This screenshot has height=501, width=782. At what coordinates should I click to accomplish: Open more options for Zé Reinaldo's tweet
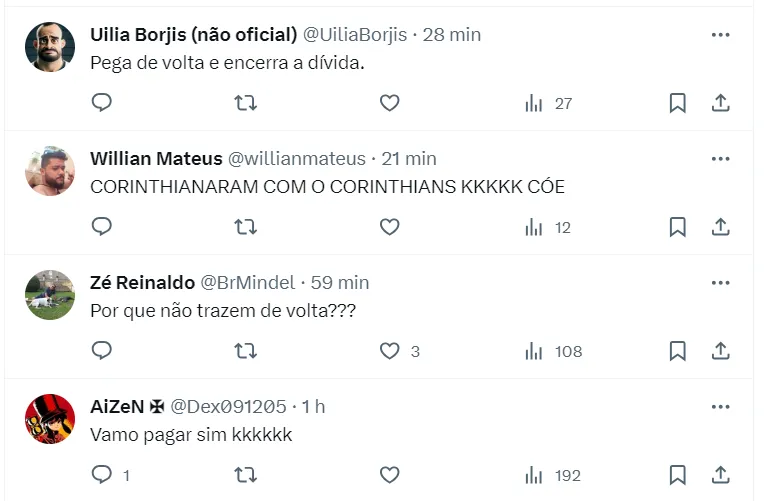point(720,283)
